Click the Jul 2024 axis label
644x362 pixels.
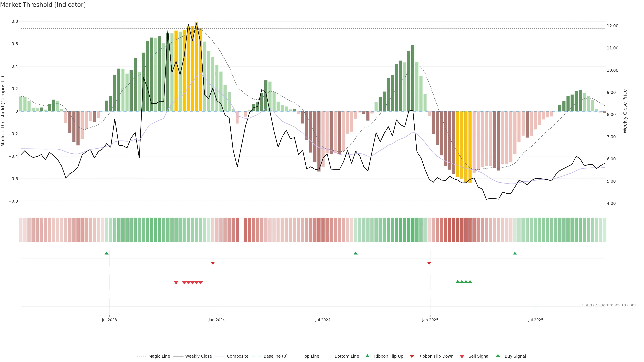point(323,320)
